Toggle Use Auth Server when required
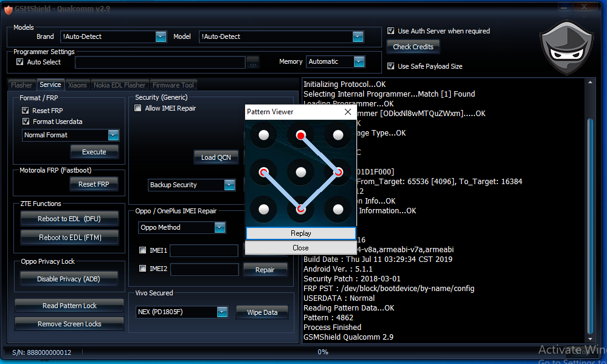607x364 pixels. [391, 31]
